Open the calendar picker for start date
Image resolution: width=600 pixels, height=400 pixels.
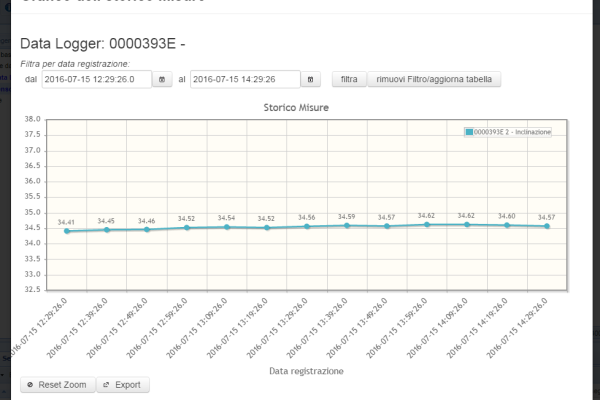pyautogui.click(x=161, y=79)
